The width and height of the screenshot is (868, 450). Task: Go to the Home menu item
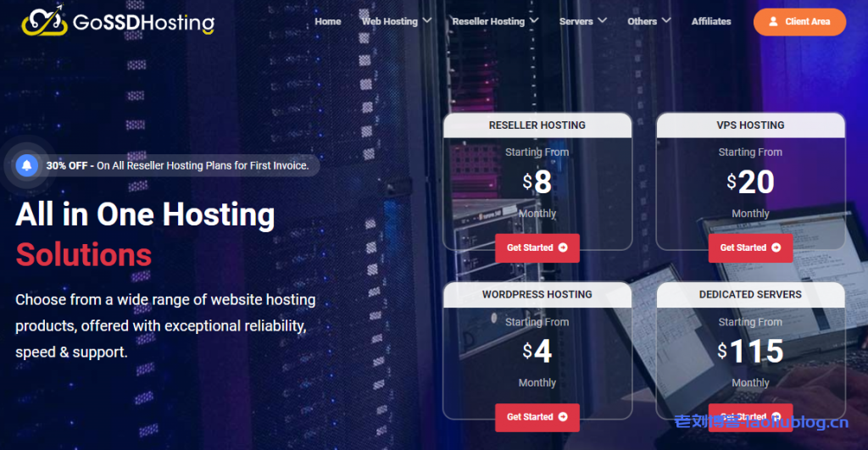328,21
